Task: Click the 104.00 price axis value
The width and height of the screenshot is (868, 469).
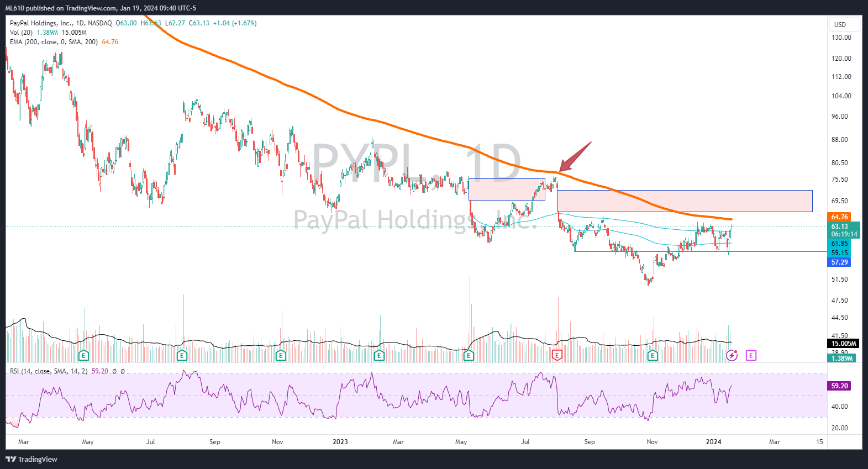Action: [x=841, y=96]
